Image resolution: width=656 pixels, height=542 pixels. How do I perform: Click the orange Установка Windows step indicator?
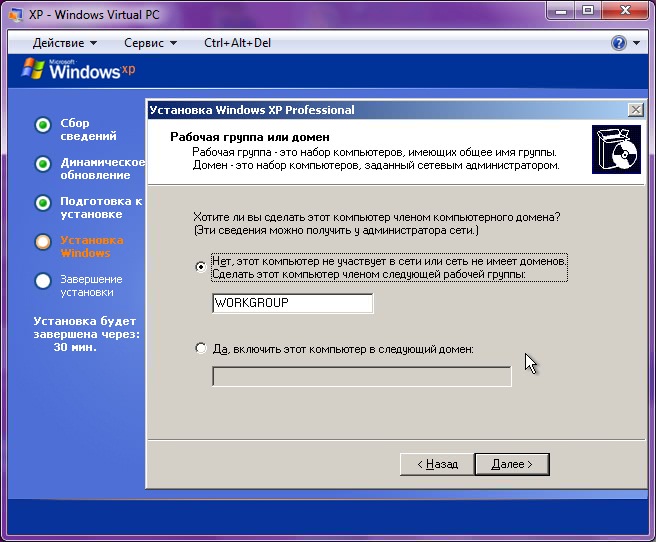tap(43, 242)
